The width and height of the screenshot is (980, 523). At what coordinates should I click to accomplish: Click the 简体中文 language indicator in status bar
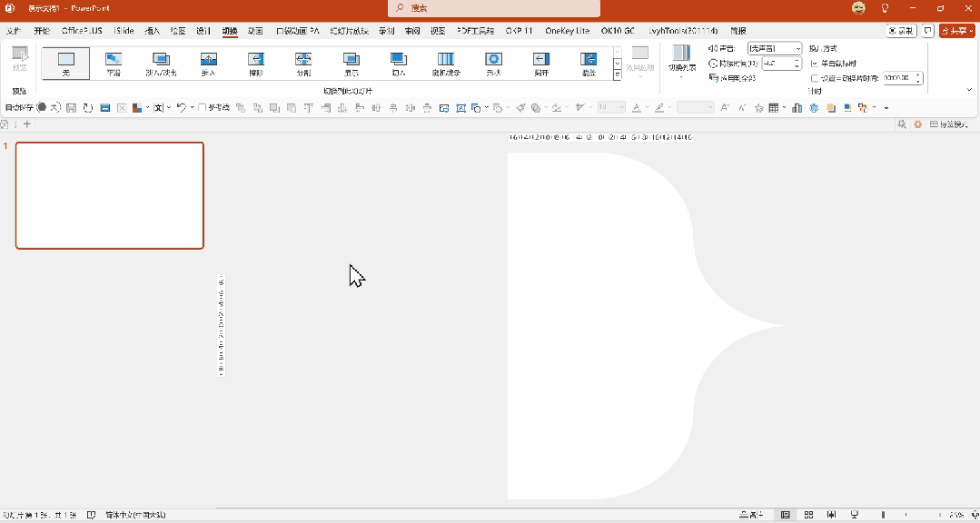[x=135, y=515]
